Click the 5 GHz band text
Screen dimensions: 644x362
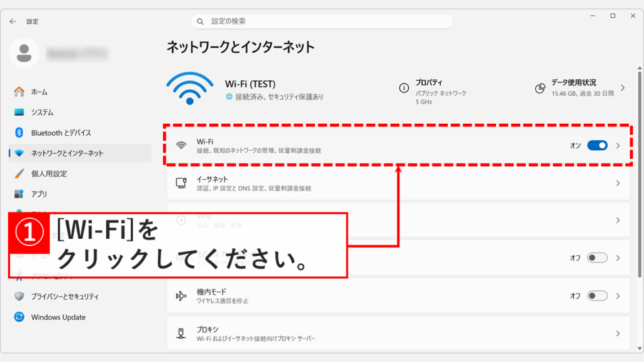click(423, 102)
